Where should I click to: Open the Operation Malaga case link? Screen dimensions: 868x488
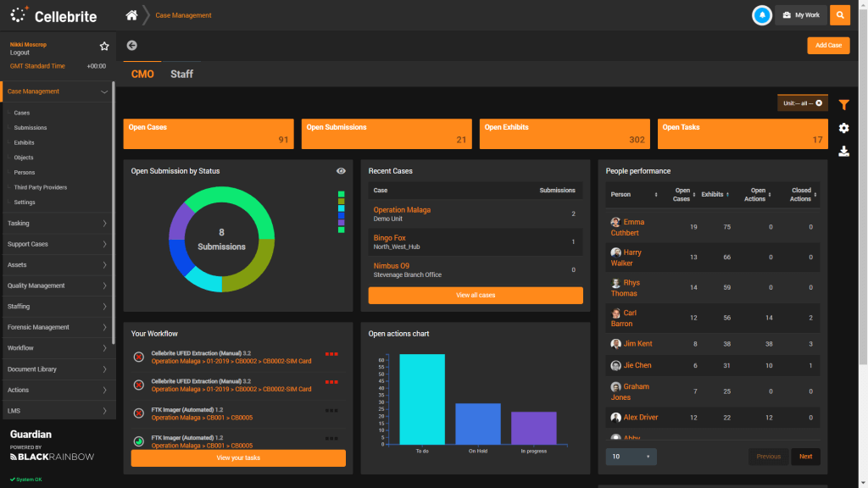(x=402, y=210)
